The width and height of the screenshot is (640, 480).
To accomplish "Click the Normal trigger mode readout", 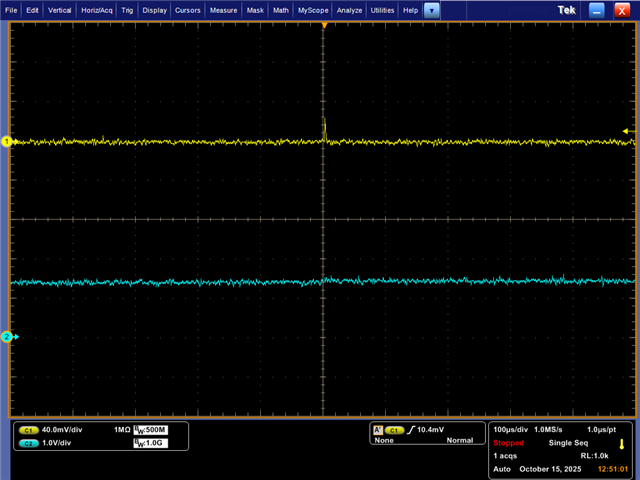I will point(460,440).
